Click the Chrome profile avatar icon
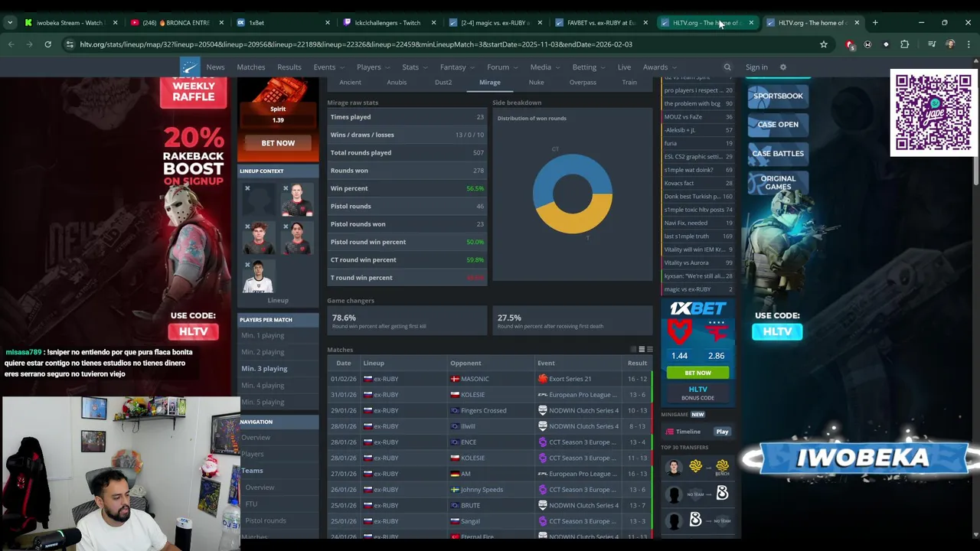This screenshot has height=551, width=980. (x=950, y=44)
